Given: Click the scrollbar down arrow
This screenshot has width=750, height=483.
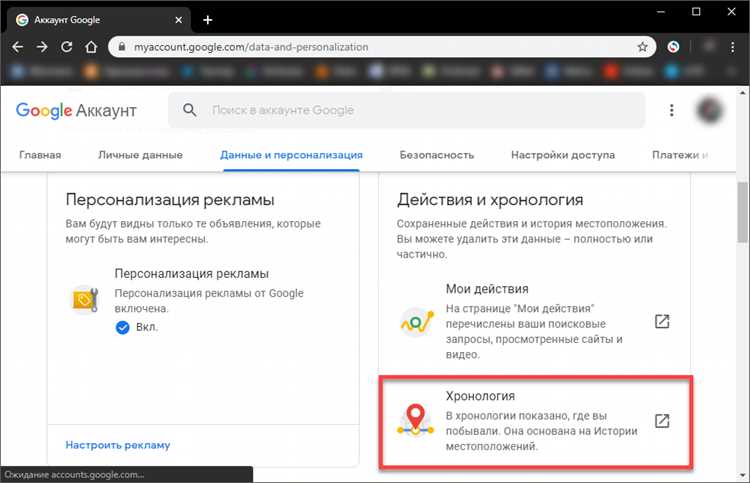Looking at the screenshot, I should tap(742, 475).
